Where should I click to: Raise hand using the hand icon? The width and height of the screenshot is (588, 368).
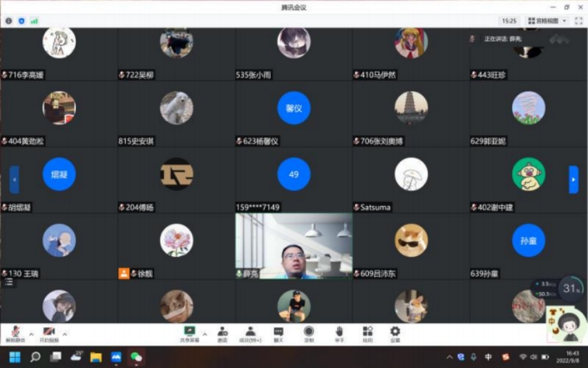[x=339, y=332]
